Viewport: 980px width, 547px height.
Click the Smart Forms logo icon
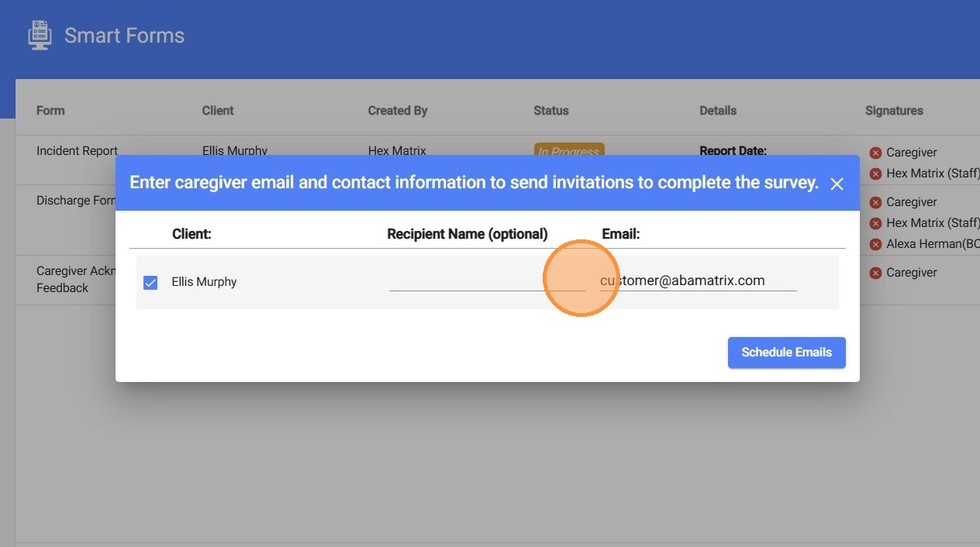click(39, 36)
